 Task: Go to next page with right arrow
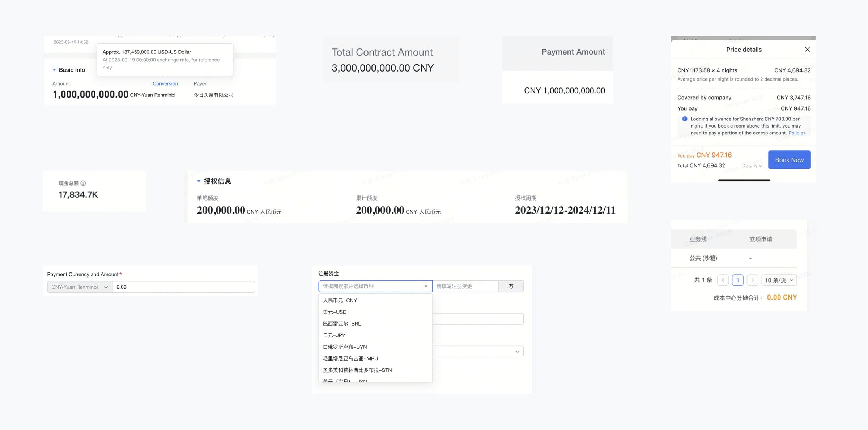753,280
